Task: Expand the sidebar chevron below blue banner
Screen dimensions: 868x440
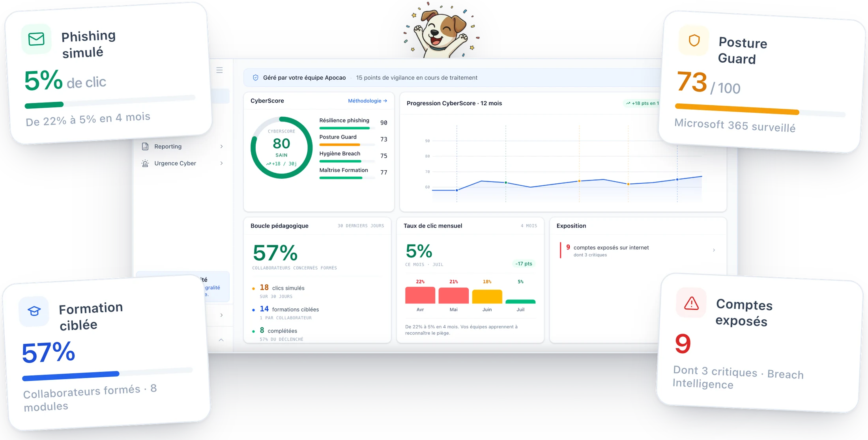Action: pyautogui.click(x=222, y=315)
